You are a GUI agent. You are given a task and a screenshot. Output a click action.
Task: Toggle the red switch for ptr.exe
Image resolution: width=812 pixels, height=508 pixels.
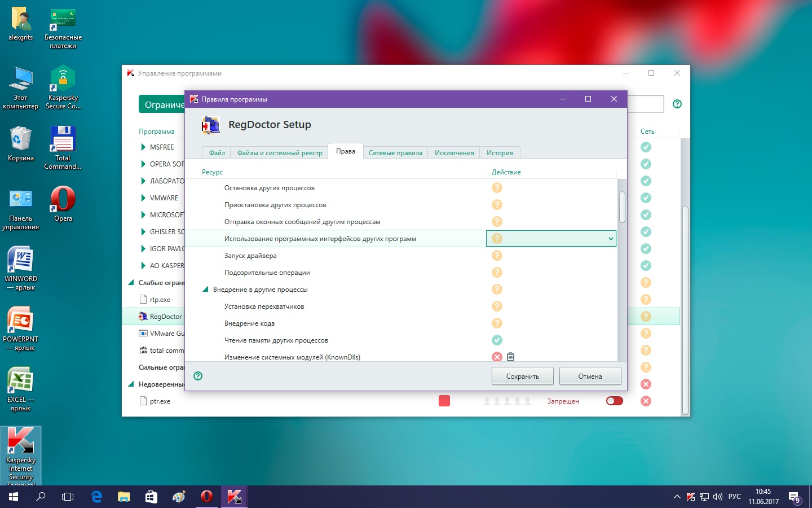pos(614,401)
